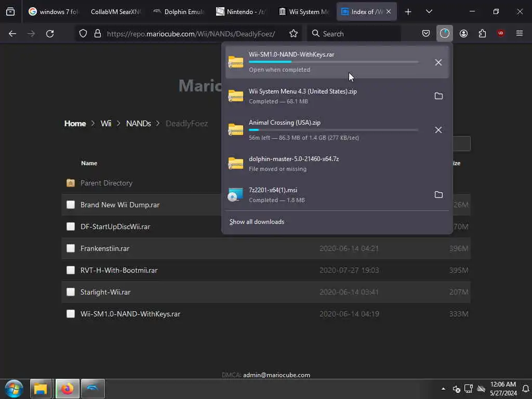The height and width of the screenshot is (399, 532).
Task: Go back to the previous page
Action: pyautogui.click(x=12, y=34)
